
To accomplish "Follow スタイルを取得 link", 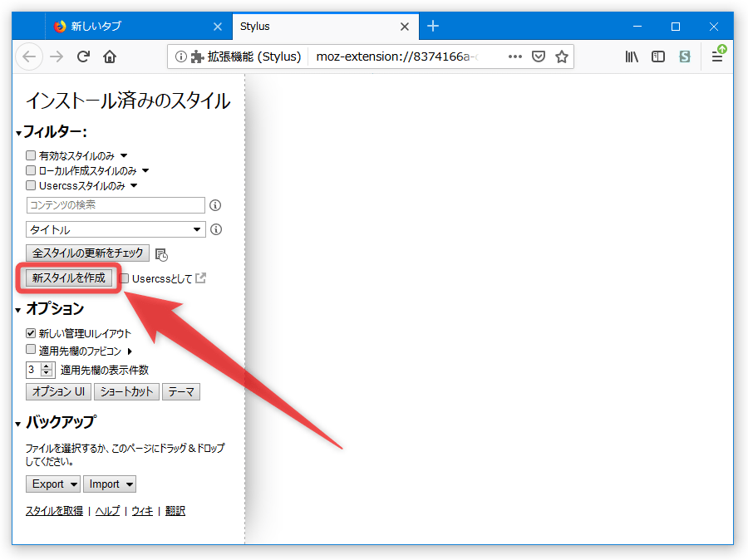I will 54,511.
